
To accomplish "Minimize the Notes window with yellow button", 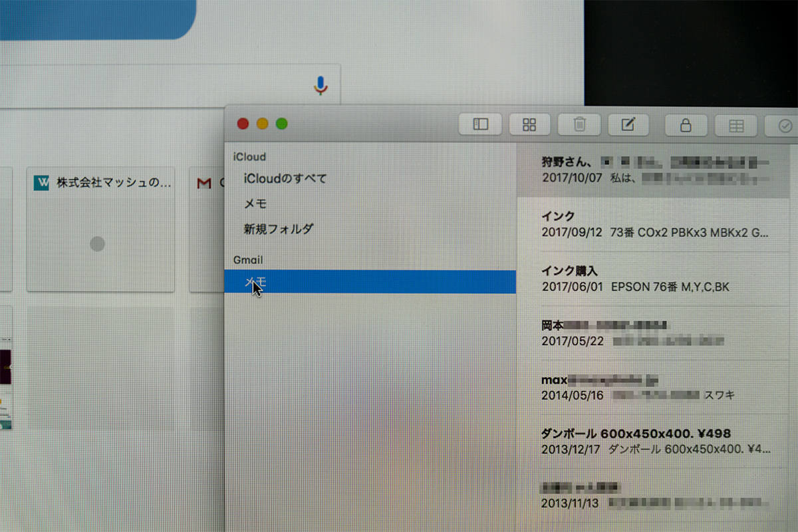I will 262,124.
